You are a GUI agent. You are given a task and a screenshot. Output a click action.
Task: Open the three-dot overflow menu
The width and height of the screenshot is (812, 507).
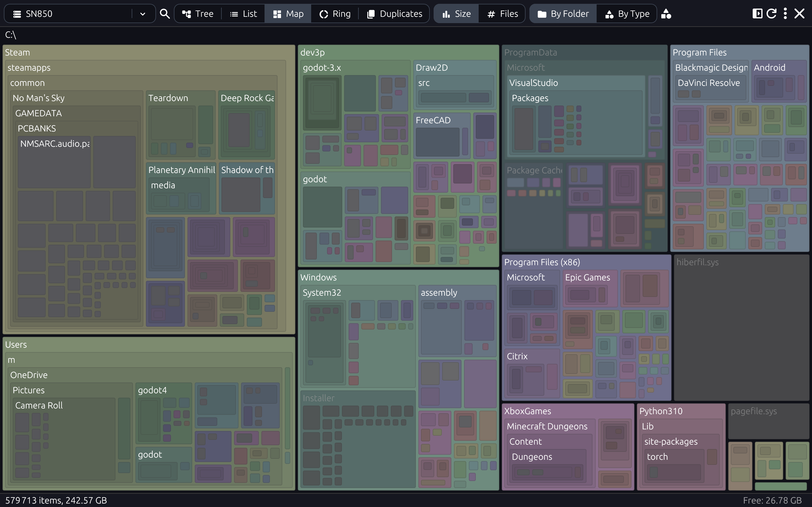pos(785,13)
